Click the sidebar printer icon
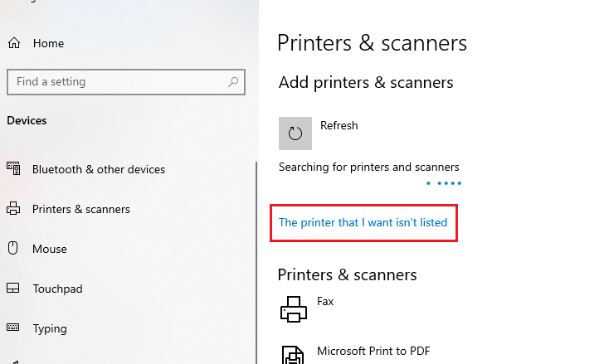The width and height of the screenshot is (609, 364). pyautogui.click(x=13, y=209)
